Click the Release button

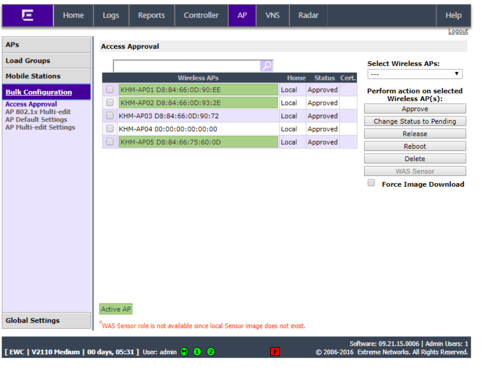coord(415,134)
